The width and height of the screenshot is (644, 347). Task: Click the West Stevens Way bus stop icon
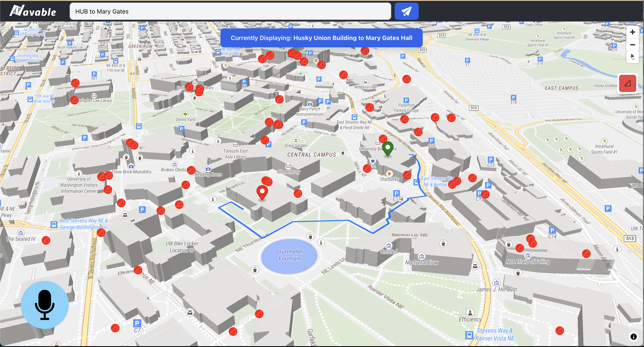click(x=54, y=224)
